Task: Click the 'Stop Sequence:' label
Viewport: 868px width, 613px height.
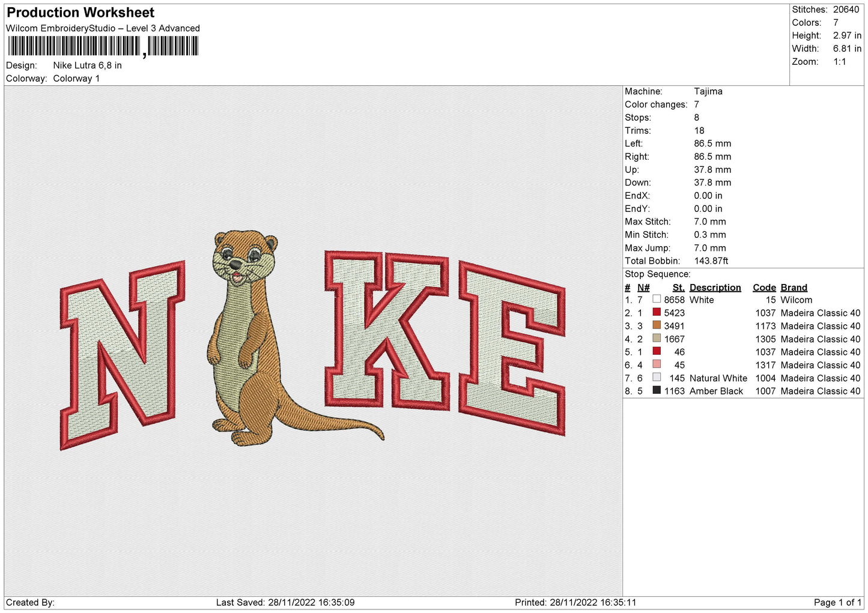Action: pyautogui.click(x=657, y=274)
